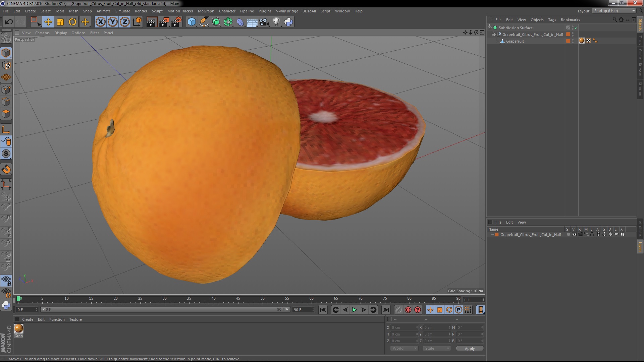Open the Object Manager Tags menu
644x362 pixels.
click(552, 20)
